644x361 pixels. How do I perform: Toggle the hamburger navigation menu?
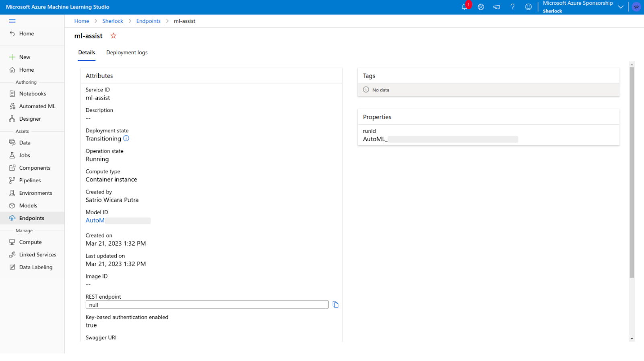click(12, 21)
